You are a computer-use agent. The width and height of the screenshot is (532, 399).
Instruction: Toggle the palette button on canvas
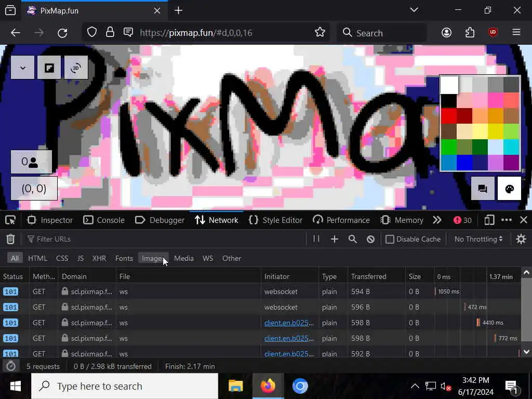tap(509, 189)
